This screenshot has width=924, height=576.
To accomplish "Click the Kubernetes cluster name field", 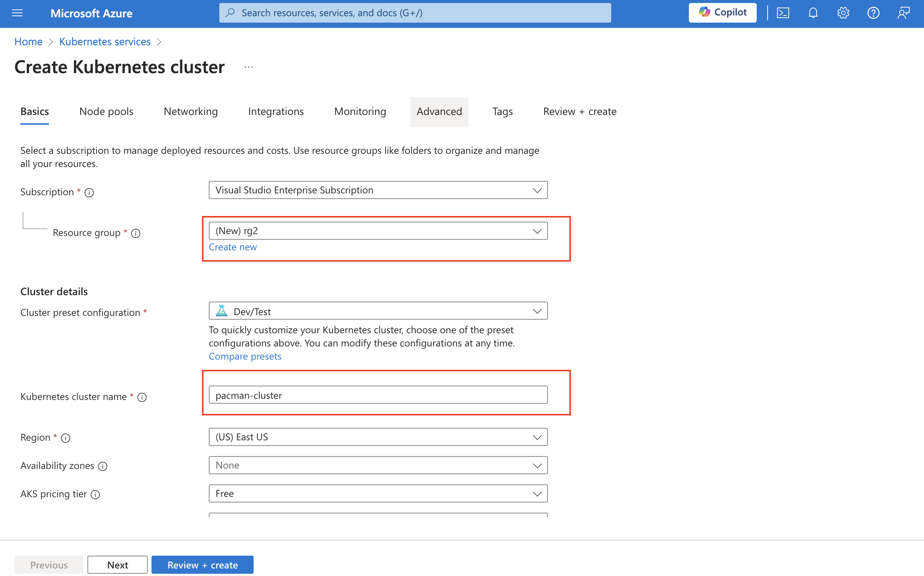I will (x=378, y=395).
